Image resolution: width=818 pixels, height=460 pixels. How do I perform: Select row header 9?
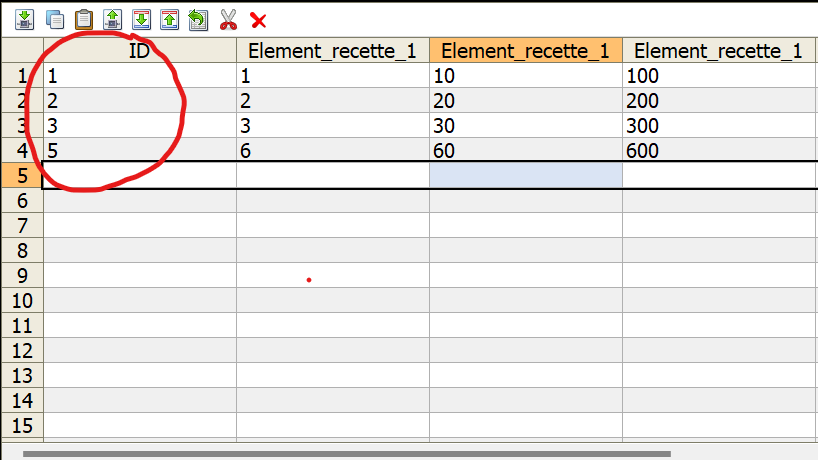coord(22,276)
